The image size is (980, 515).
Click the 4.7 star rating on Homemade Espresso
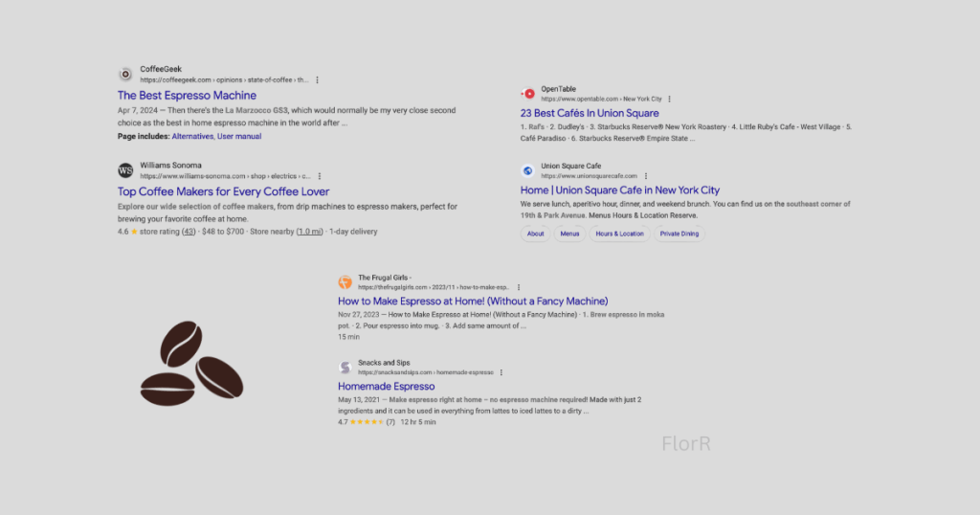pyautogui.click(x=367, y=422)
